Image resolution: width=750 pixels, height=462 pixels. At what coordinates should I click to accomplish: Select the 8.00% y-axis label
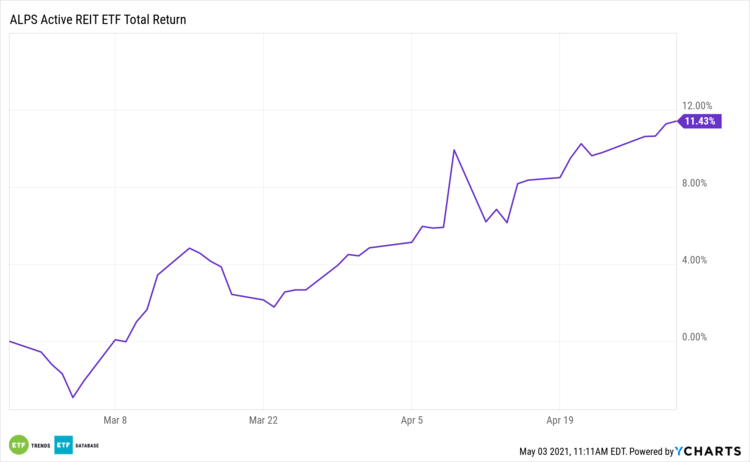coord(696,183)
